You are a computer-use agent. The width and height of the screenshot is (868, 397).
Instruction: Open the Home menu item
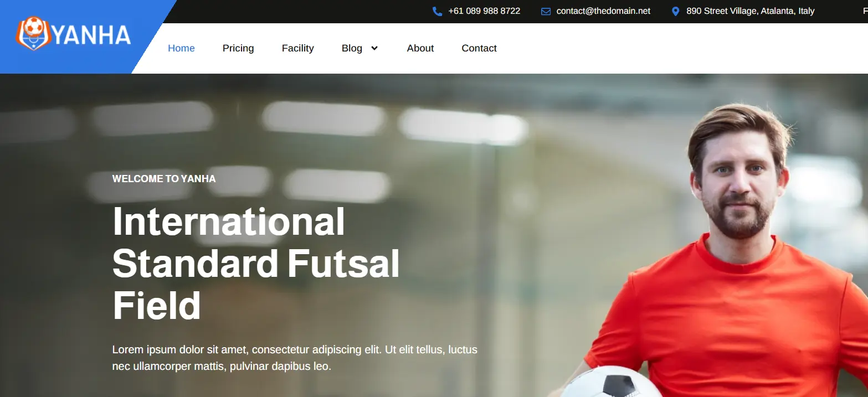click(x=181, y=48)
